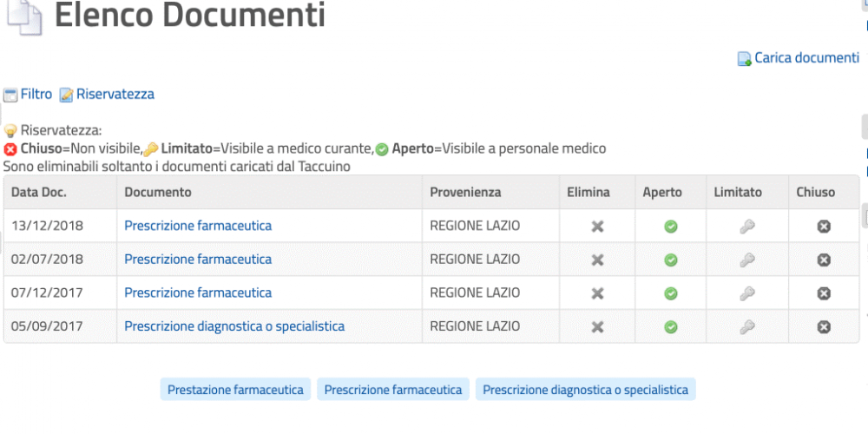This screenshot has height=434, width=868.
Task: Click the Carica documenti upload icon
Action: [745, 59]
